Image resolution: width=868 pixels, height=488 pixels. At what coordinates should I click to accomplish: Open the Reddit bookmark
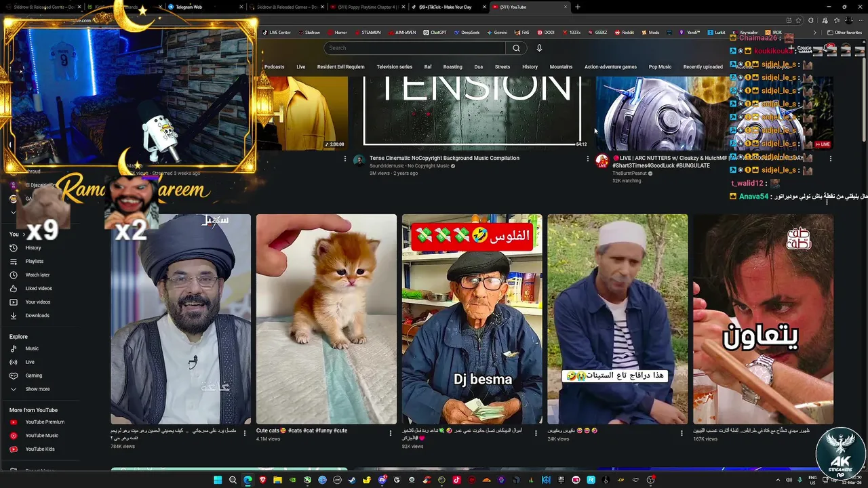point(624,32)
